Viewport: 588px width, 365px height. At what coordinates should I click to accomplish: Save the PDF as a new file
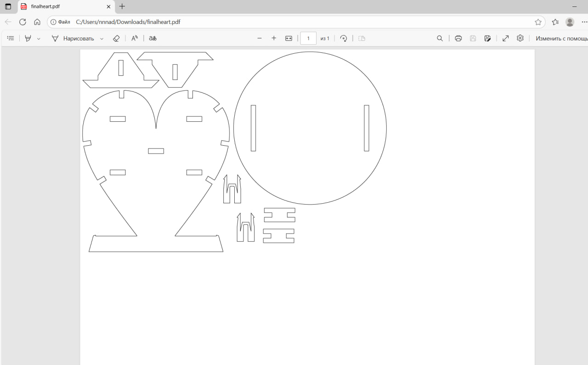[487, 38]
